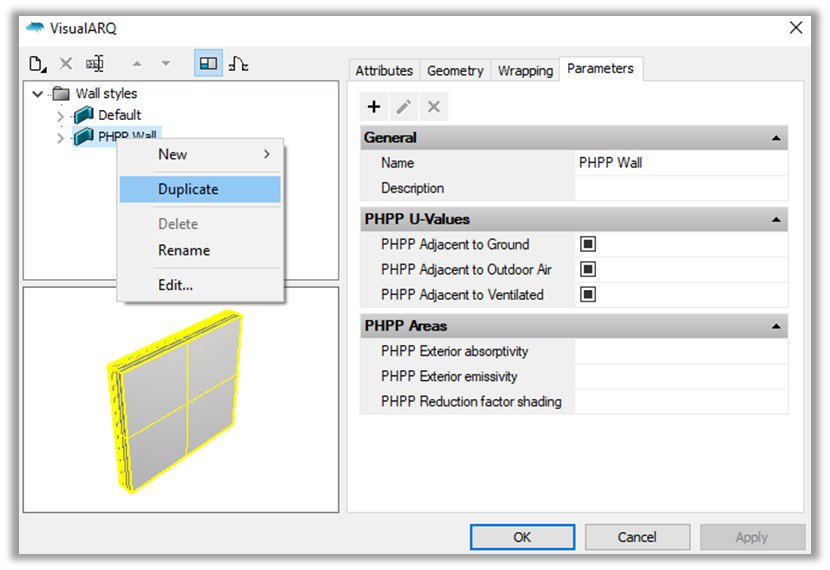Image resolution: width=830 pixels, height=570 pixels.
Task: Click the Rename style toolbar icon
Action: pyautogui.click(x=95, y=64)
